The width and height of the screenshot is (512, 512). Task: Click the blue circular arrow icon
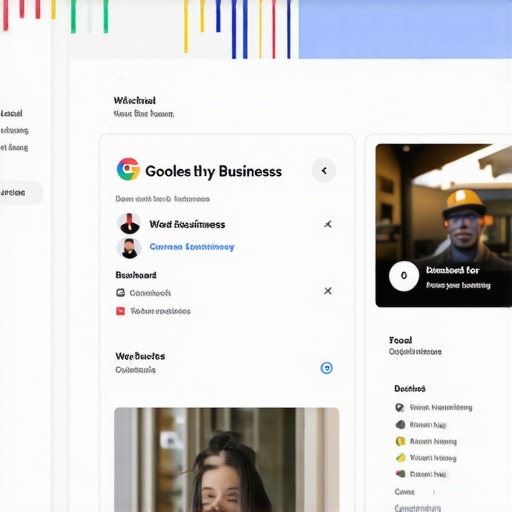[x=326, y=368]
